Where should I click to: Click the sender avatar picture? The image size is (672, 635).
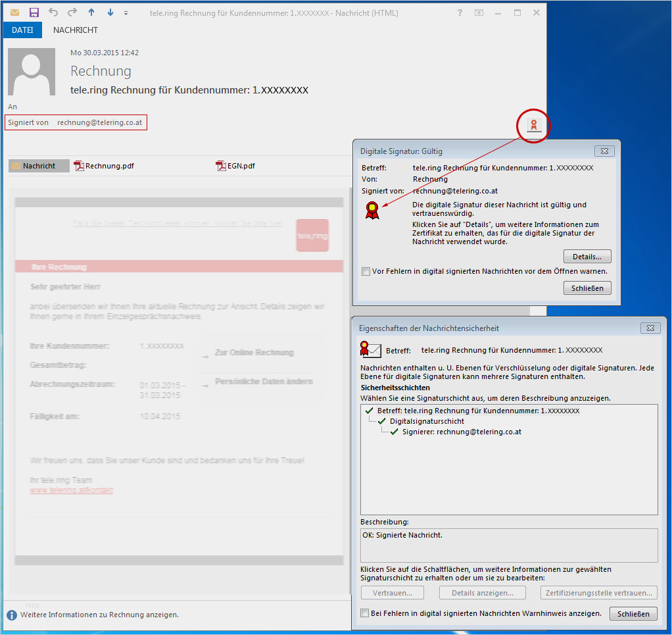[32, 72]
